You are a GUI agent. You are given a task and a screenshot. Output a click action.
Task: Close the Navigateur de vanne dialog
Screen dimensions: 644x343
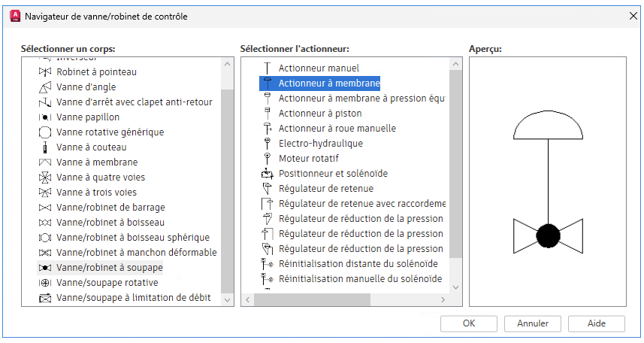[x=630, y=16]
